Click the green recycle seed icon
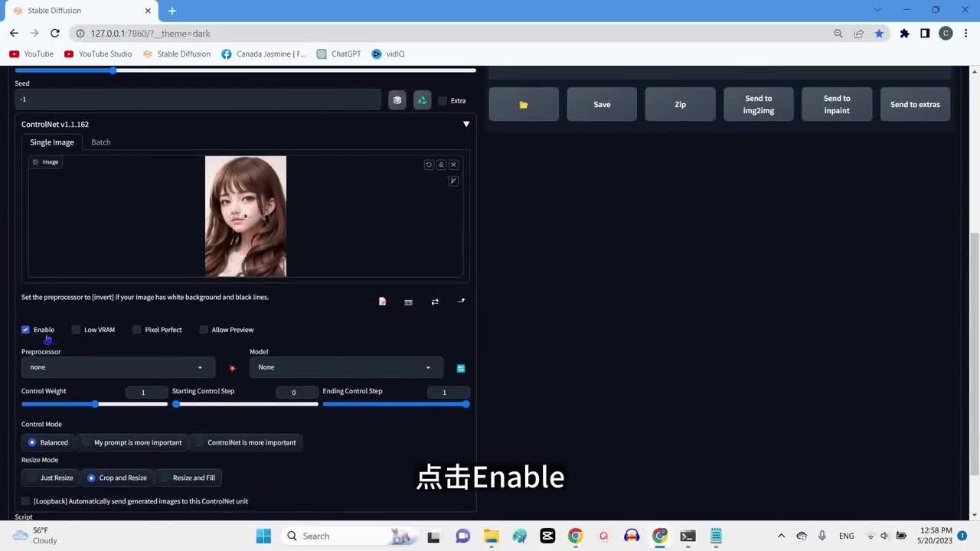 pyautogui.click(x=422, y=100)
